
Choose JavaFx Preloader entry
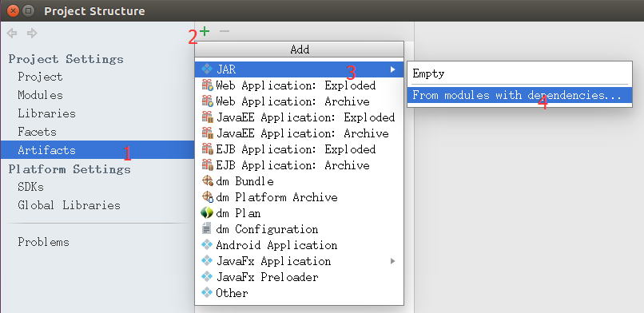click(299, 277)
